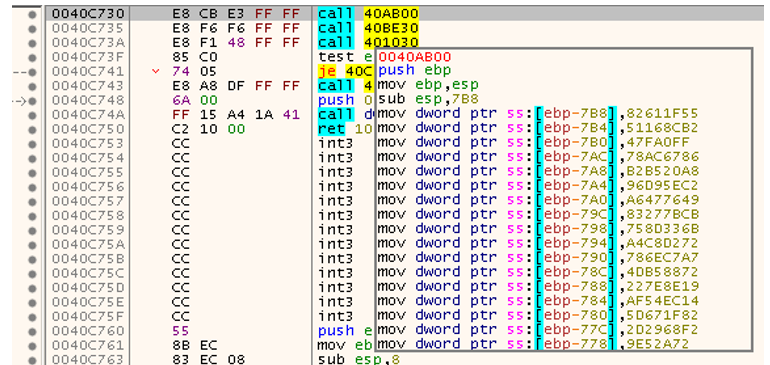This screenshot has height=365, width=770.
Task: Select address 0040C75A row
Action: coord(88,244)
